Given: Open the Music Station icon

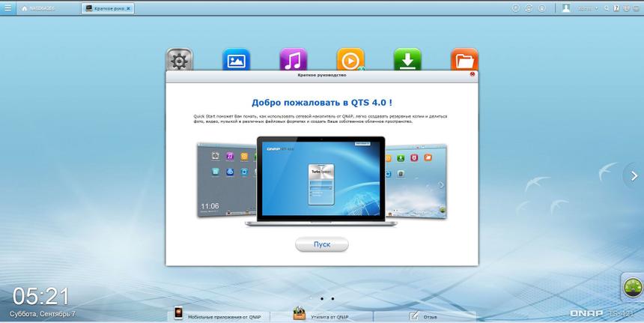Looking at the screenshot, I should [x=294, y=60].
